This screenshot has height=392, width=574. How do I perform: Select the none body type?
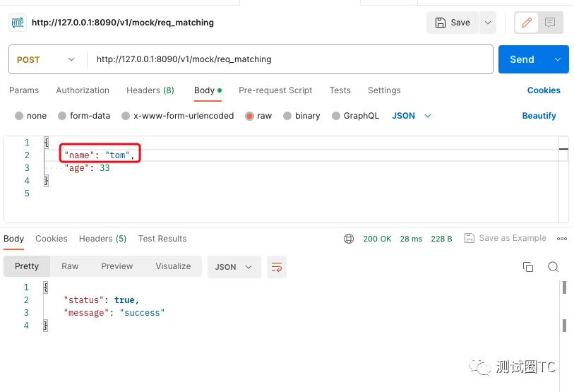tap(31, 116)
